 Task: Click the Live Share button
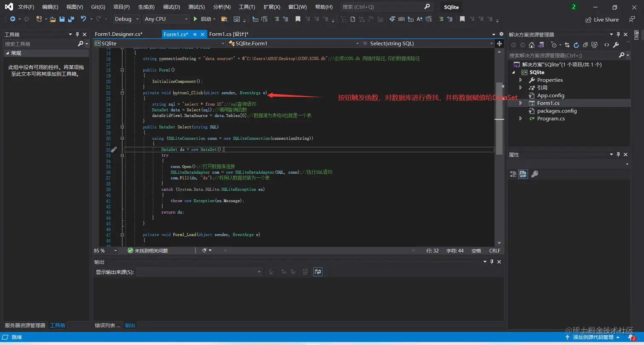click(602, 20)
